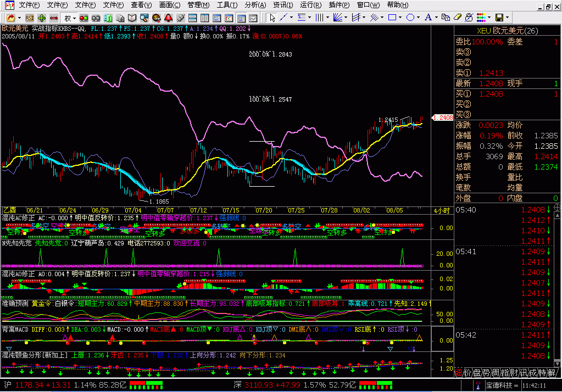The image size is (562, 392).
Task: Click the RSI indicator toolbar icon
Action: click(30, 18)
